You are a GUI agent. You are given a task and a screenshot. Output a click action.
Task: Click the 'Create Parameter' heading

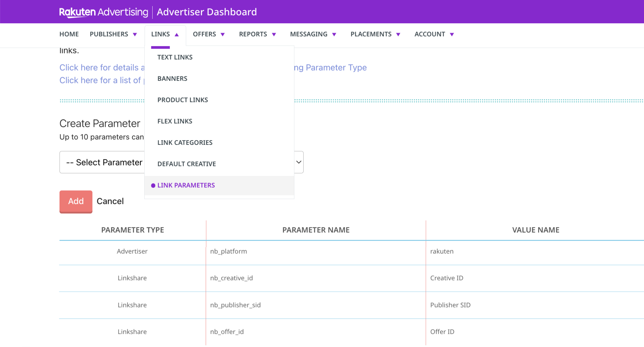[x=100, y=123]
